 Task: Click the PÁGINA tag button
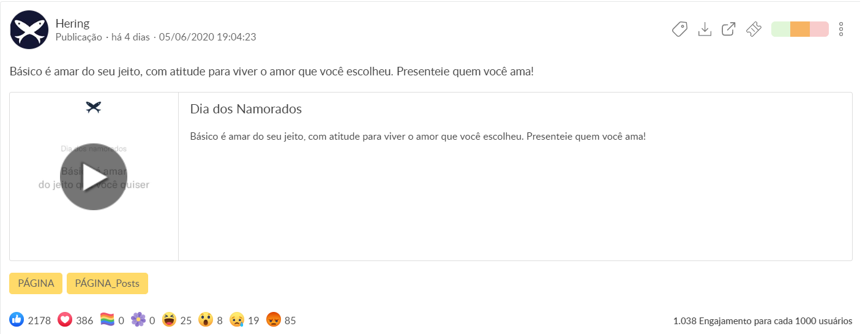click(x=36, y=283)
